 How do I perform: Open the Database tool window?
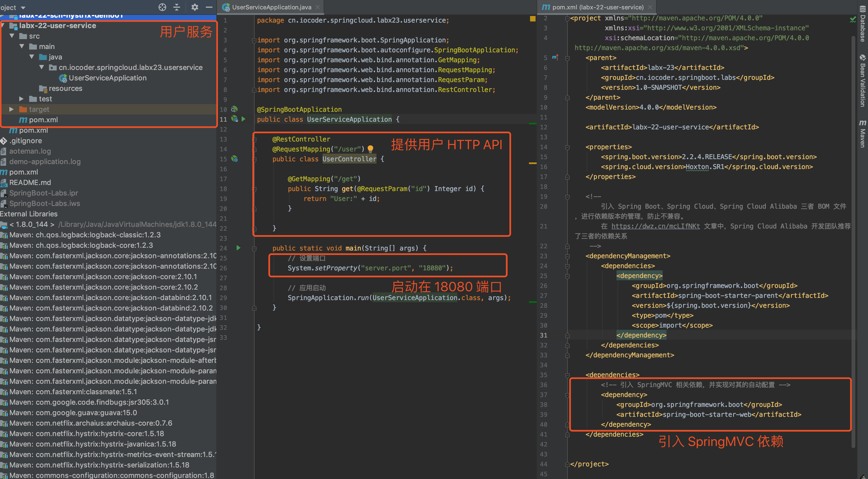pyautogui.click(x=862, y=24)
